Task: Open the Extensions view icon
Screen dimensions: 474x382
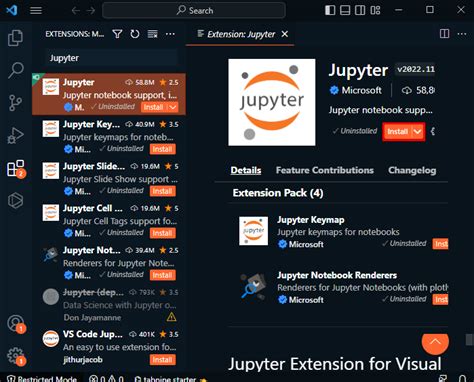Action: click(16, 168)
